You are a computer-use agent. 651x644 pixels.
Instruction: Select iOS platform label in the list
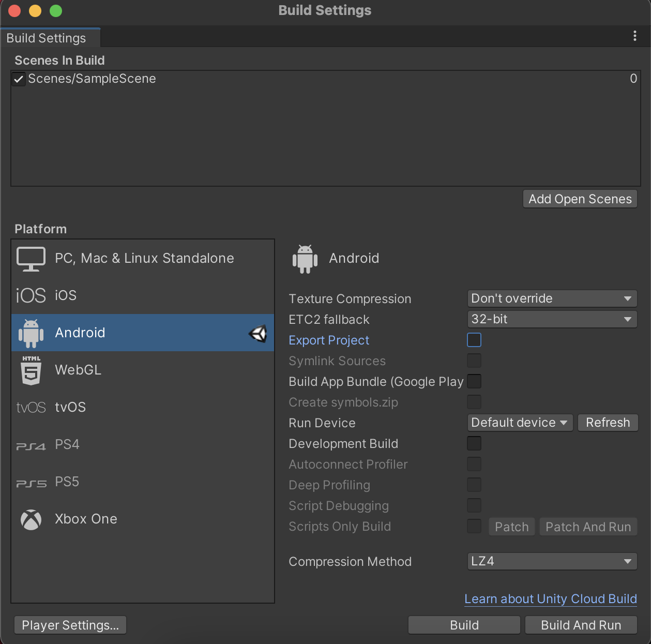(x=66, y=295)
